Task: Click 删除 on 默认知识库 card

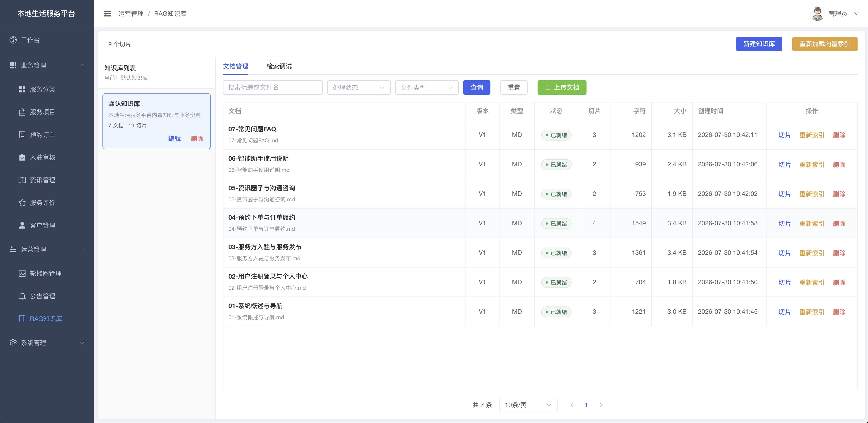Action: tap(197, 138)
